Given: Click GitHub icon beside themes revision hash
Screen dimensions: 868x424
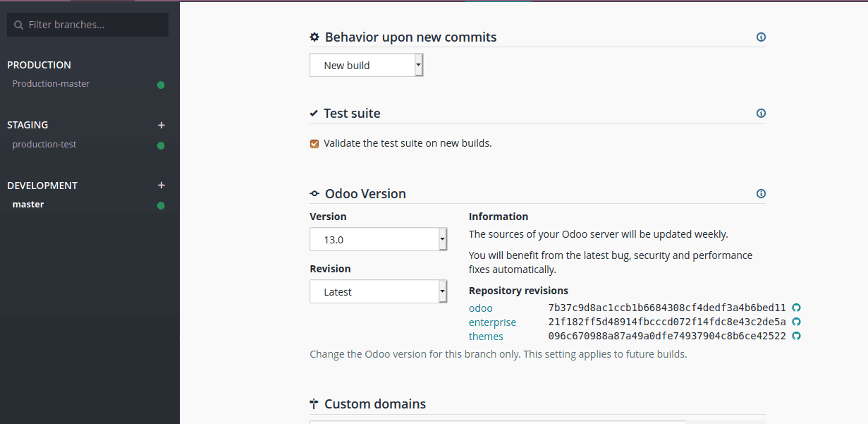Looking at the screenshot, I should click(x=796, y=336).
